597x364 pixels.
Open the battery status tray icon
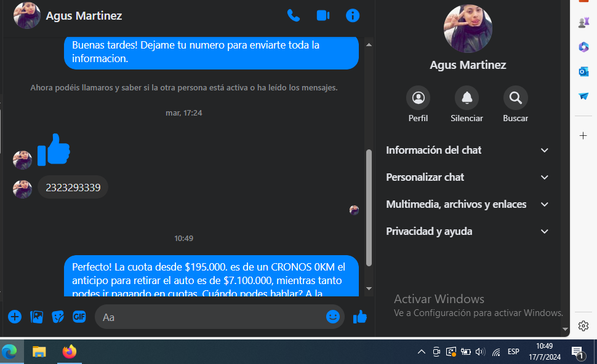[465, 352]
